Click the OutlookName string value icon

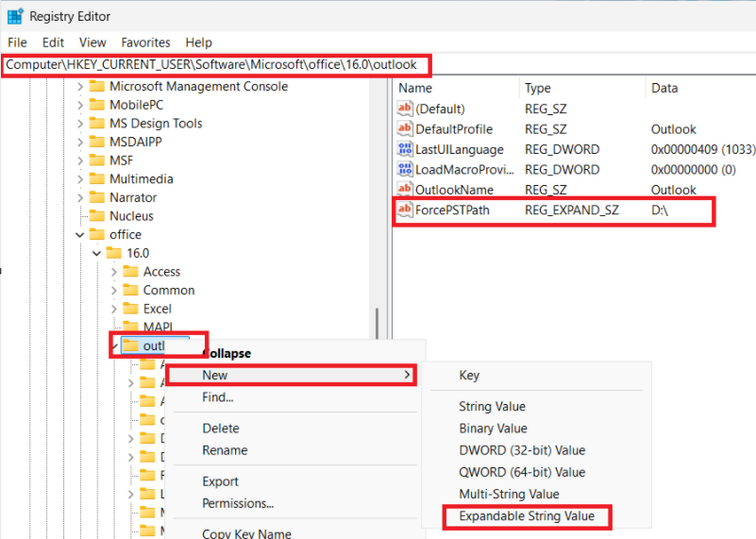point(405,190)
